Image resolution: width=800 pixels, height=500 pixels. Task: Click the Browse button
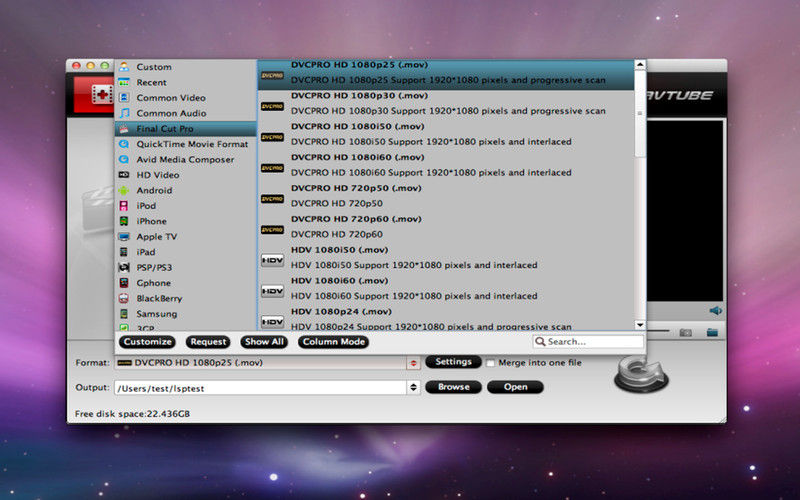click(x=453, y=387)
